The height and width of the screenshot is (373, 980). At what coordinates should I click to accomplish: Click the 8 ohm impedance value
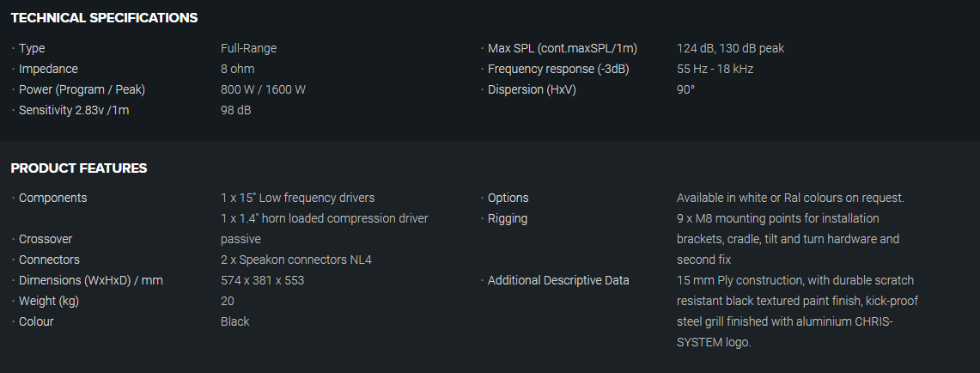[x=237, y=69]
